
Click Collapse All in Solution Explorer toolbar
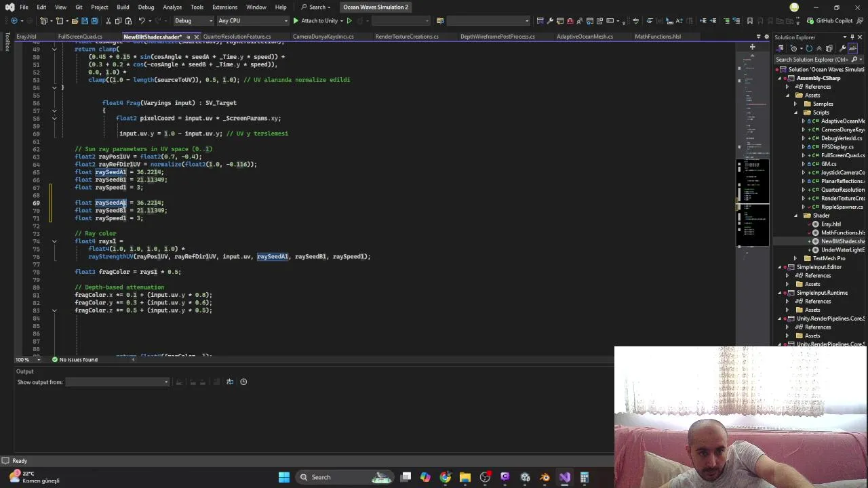(x=821, y=48)
